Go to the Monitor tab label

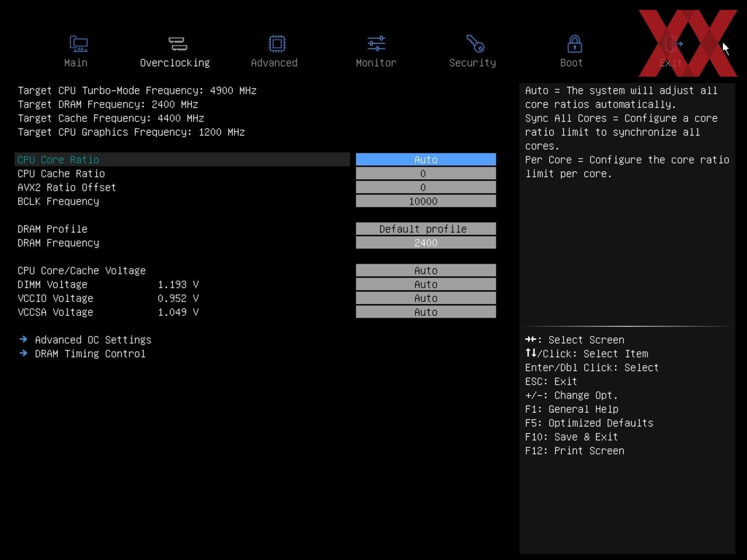[x=376, y=63]
